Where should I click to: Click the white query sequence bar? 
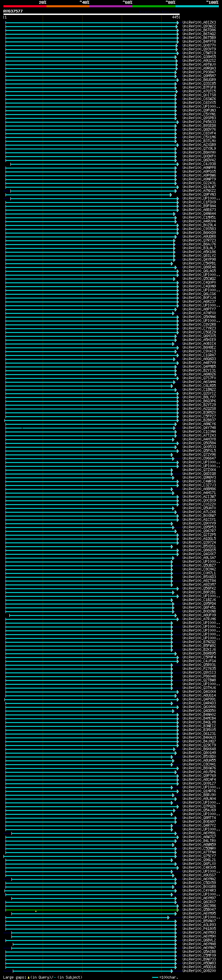pyautogui.click(x=92, y=14)
